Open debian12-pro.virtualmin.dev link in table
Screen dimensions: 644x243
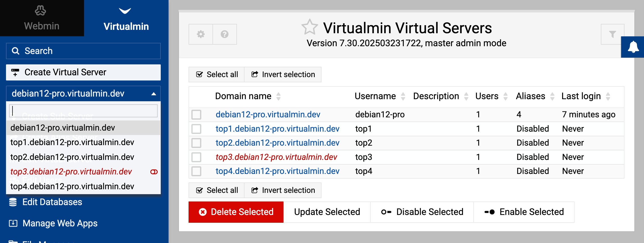click(x=268, y=114)
